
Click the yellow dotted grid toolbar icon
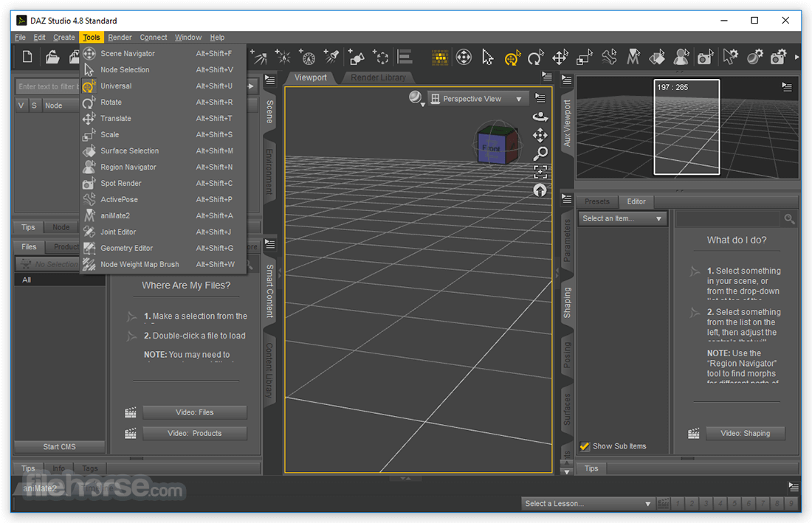tap(440, 58)
